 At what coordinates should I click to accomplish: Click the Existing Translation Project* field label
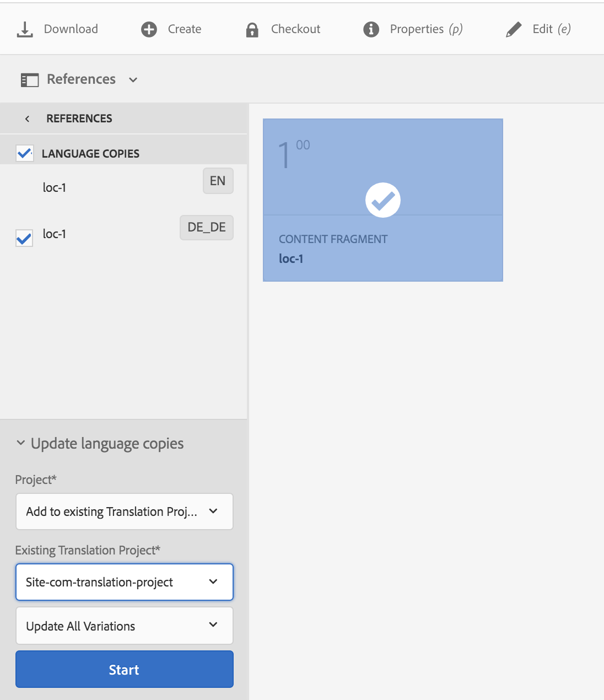pos(88,550)
